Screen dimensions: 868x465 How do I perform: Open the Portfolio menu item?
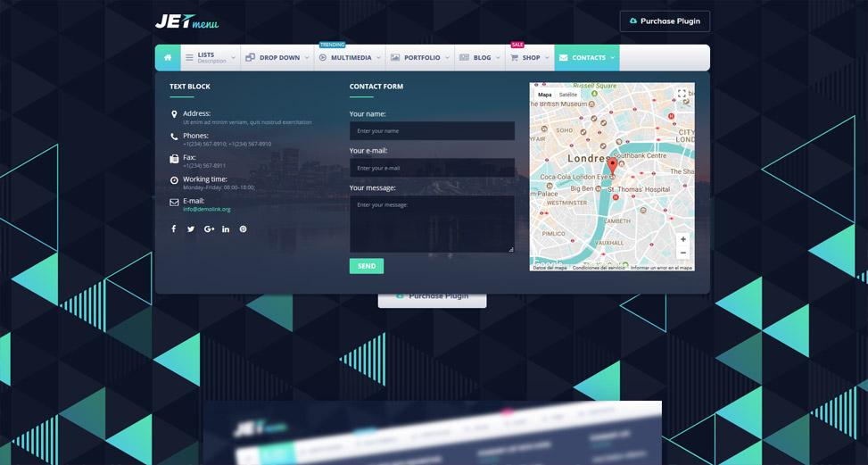(x=420, y=58)
